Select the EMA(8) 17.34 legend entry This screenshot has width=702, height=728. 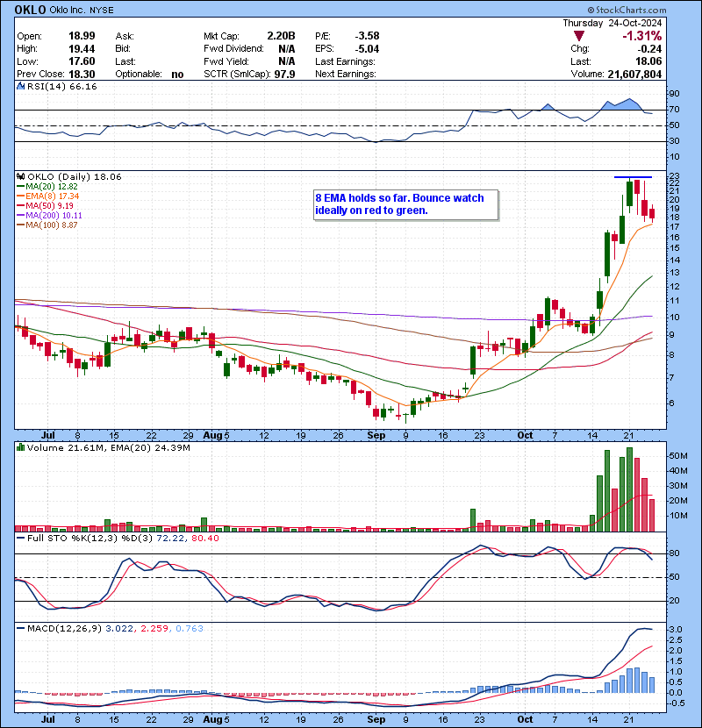tap(48, 196)
